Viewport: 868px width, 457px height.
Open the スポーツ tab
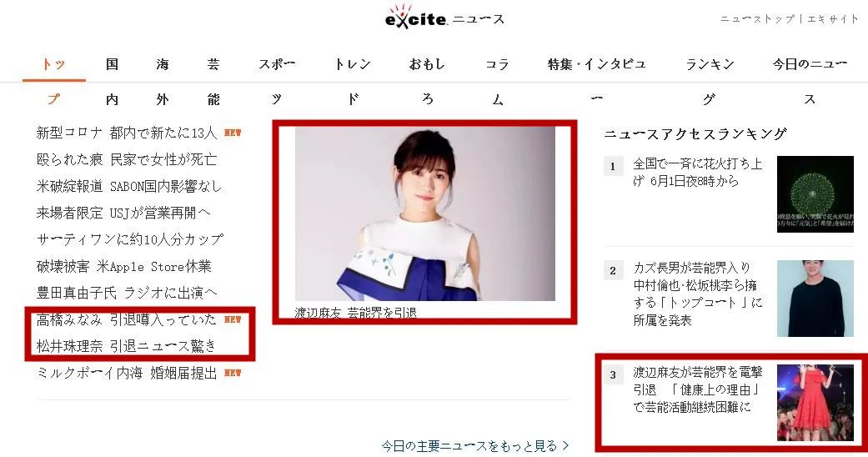coord(277,82)
